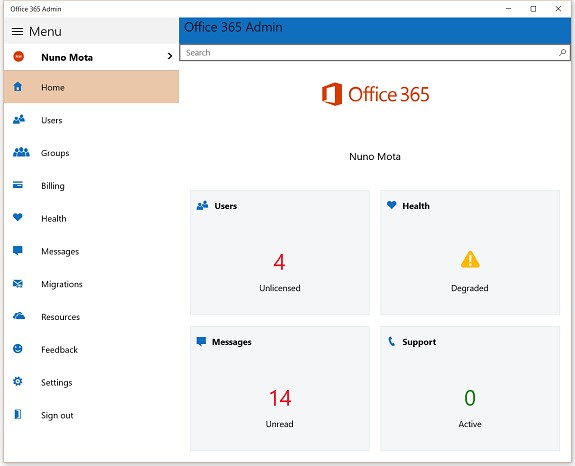Minimize the Office 365 Admin window
This screenshot has height=466, width=575.
click(508, 8)
